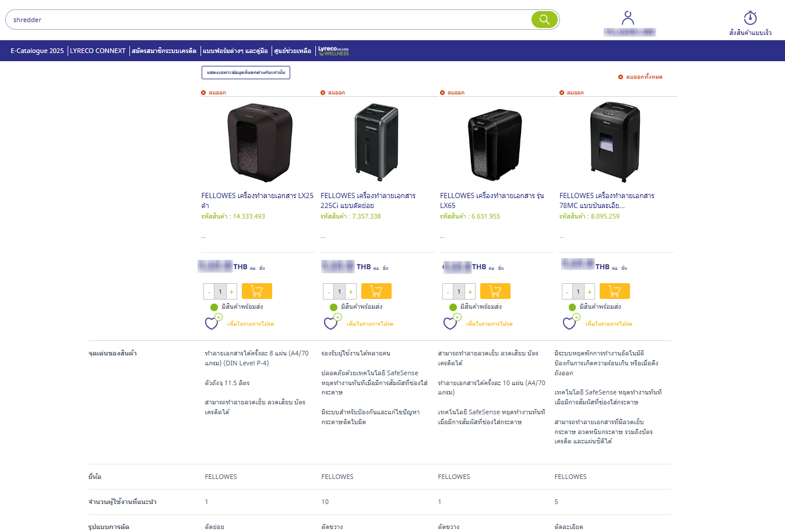Remove all products from comparison
Viewport: 785px width, 532px height.
(640, 77)
